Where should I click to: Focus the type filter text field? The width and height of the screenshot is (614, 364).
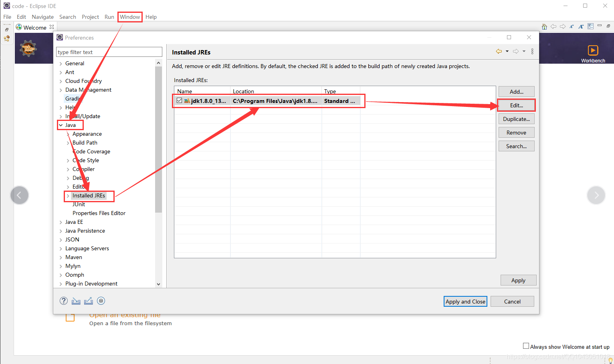tap(109, 52)
